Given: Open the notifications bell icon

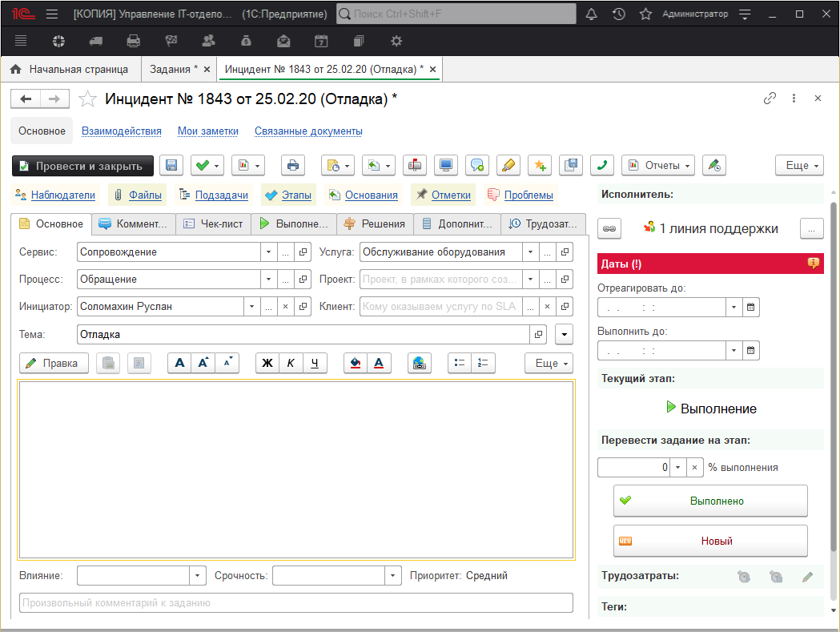Looking at the screenshot, I should (x=592, y=14).
